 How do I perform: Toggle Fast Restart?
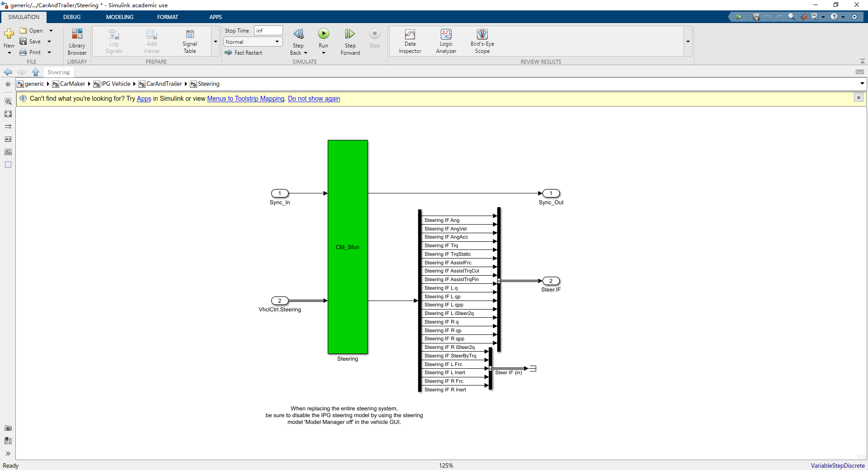244,53
